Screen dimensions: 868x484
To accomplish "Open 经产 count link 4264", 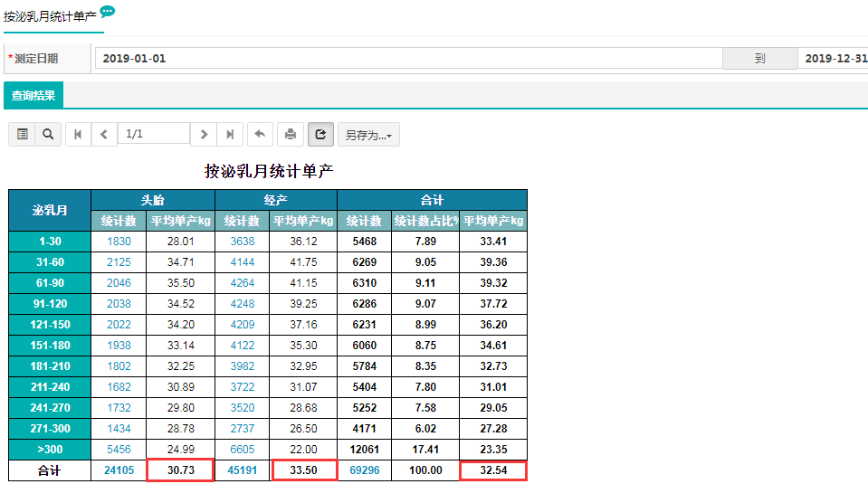I will [243, 282].
